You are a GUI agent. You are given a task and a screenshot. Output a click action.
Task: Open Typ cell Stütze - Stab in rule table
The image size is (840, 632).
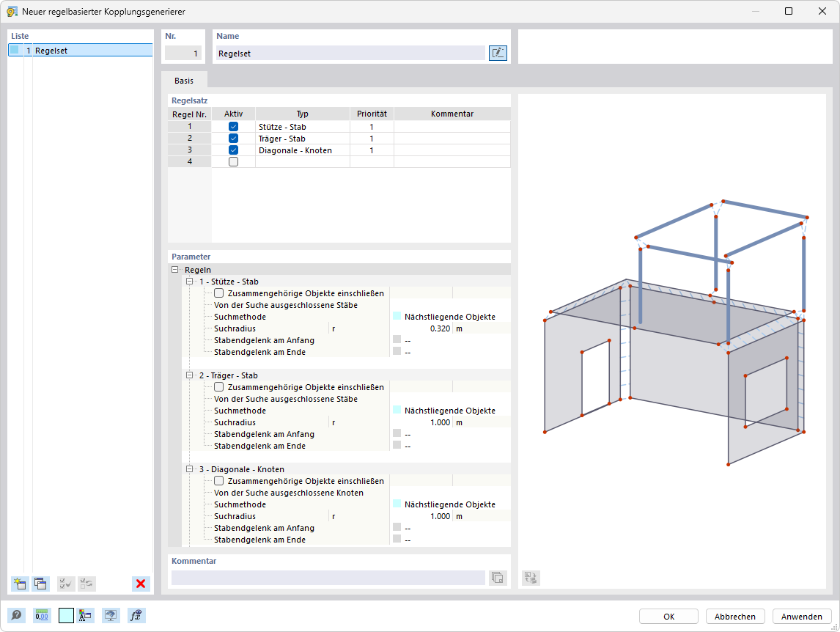click(303, 127)
